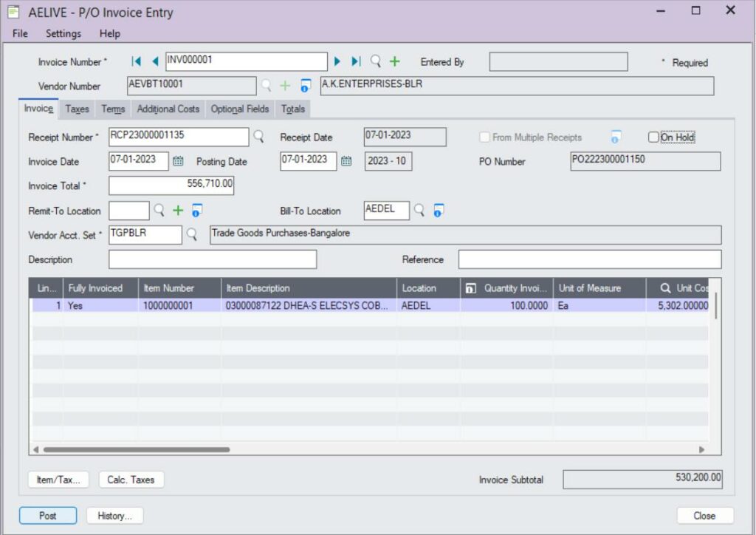Open the Receipt Number finder
This screenshot has width=756, height=535.
pos(259,136)
